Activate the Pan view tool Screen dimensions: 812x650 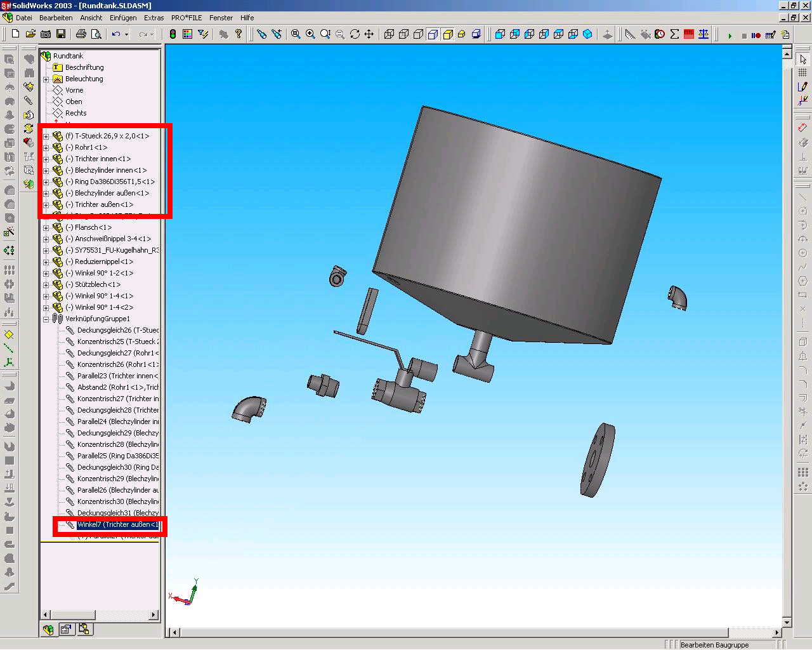[x=369, y=34]
